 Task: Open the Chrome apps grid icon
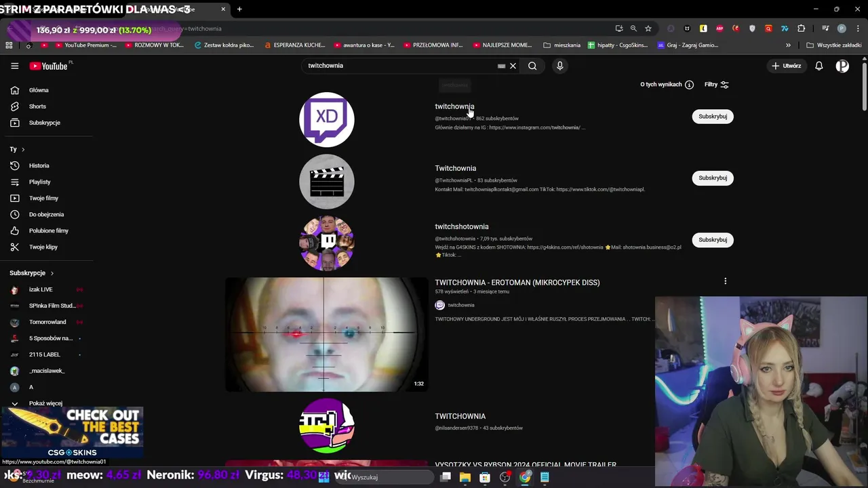tap(9, 45)
